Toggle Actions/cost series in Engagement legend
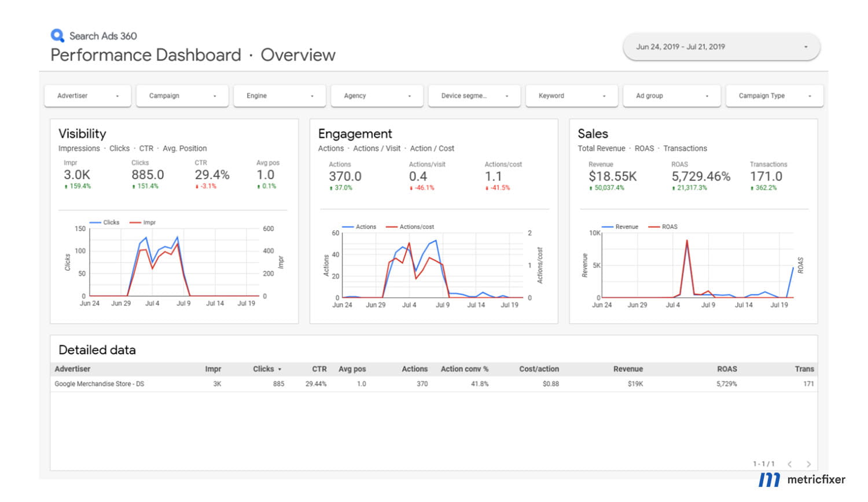This screenshot has width=868, height=502. pos(410,227)
